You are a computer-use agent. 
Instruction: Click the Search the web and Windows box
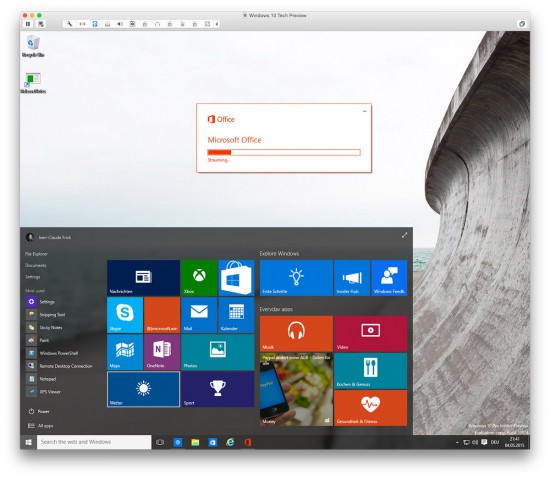point(94,442)
